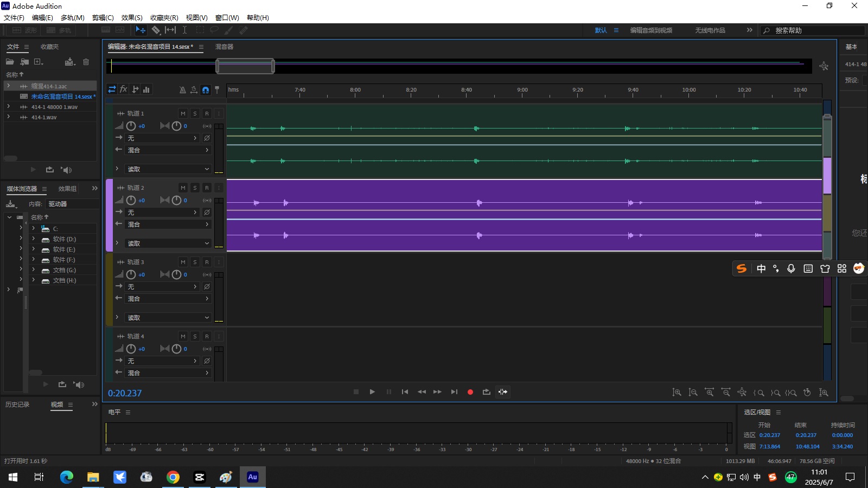Image resolution: width=868 pixels, height=488 pixels.
Task: Click the zoom navigator icon beside overview
Action: click(x=824, y=66)
